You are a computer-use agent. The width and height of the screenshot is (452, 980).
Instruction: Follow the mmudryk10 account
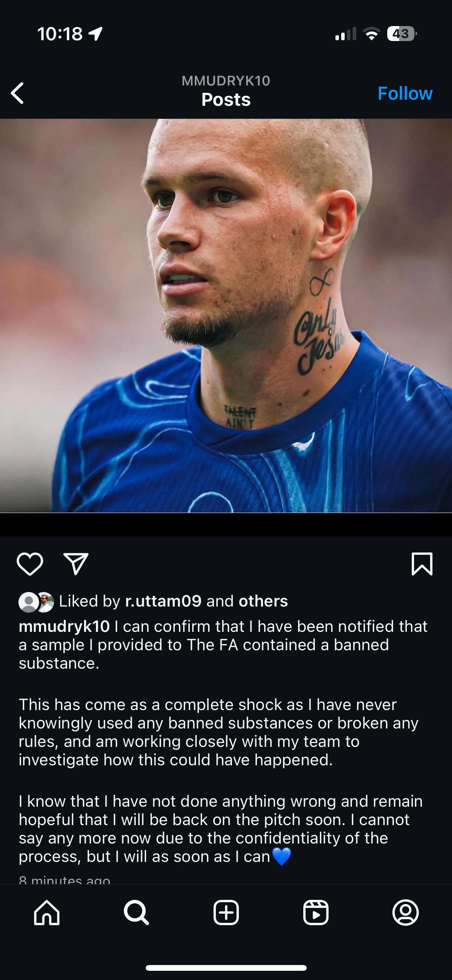[405, 93]
